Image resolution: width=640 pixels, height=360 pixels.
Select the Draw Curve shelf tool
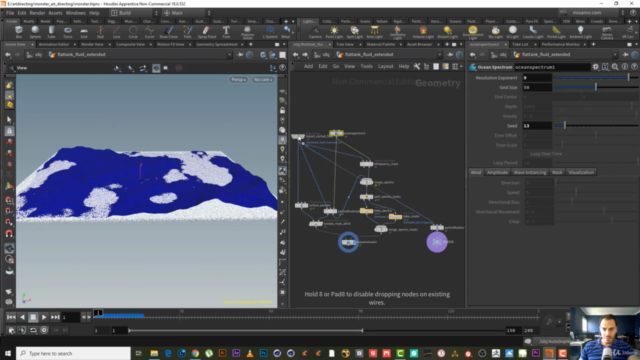[x=169, y=32]
